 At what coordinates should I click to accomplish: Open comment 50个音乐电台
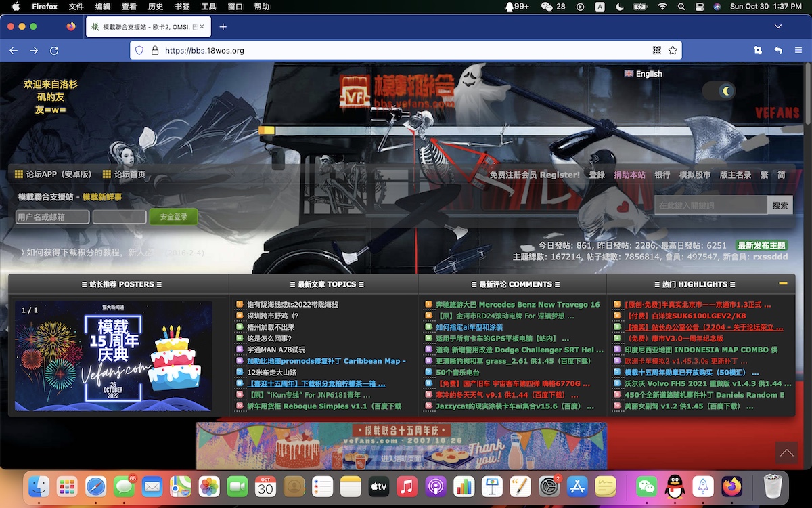pyautogui.click(x=457, y=373)
